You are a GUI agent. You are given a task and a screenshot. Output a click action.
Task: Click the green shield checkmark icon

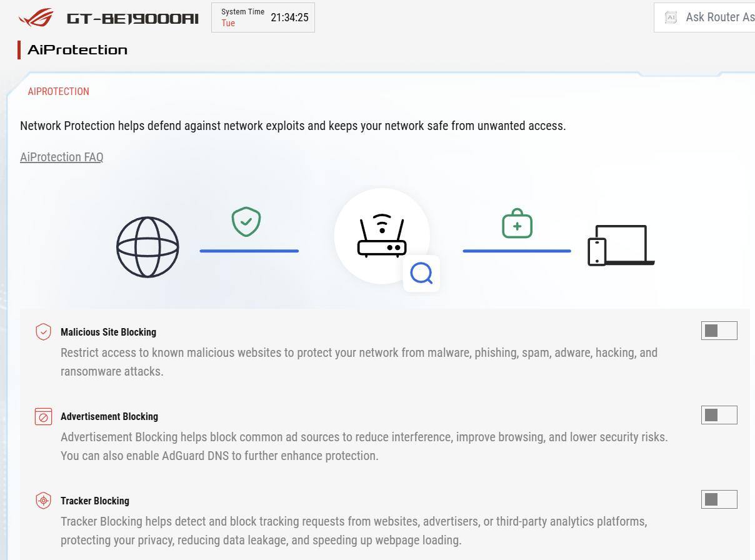coord(246,222)
